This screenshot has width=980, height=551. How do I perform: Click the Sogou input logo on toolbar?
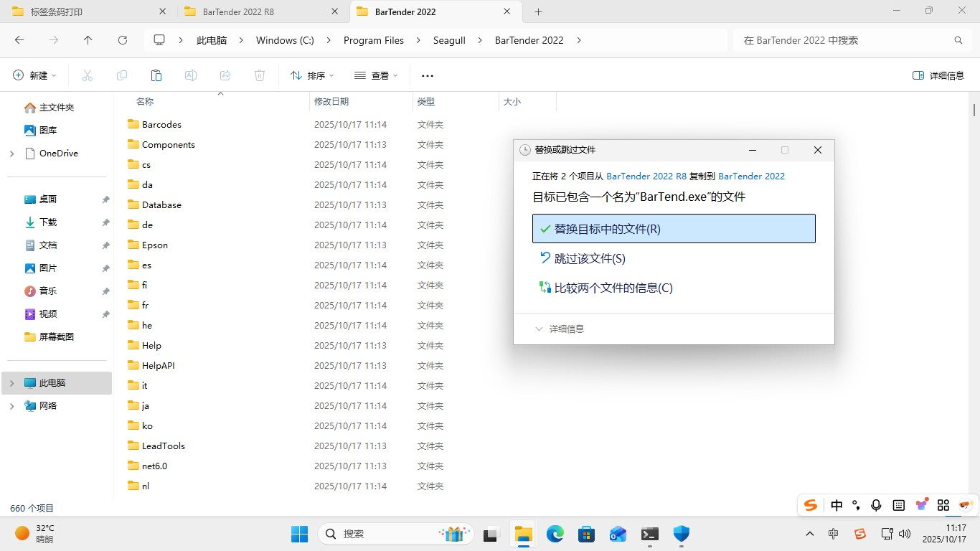[811, 505]
